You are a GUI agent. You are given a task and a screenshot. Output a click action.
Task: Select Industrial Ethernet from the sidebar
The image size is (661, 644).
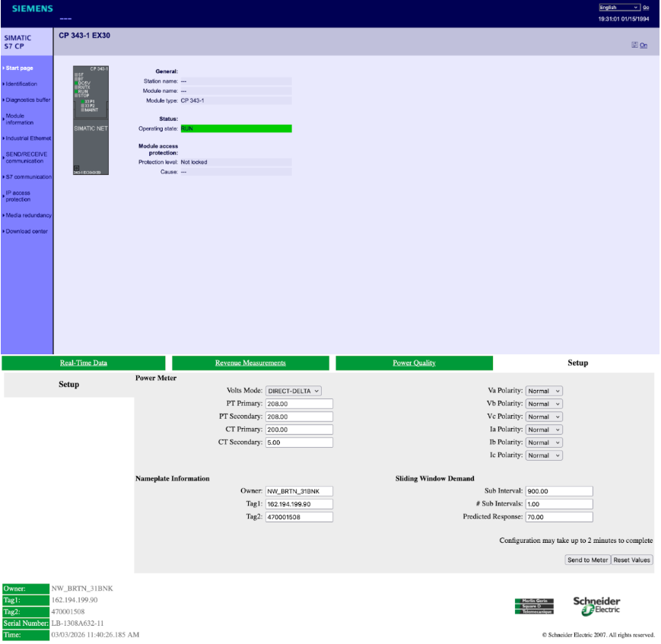pos(28,138)
